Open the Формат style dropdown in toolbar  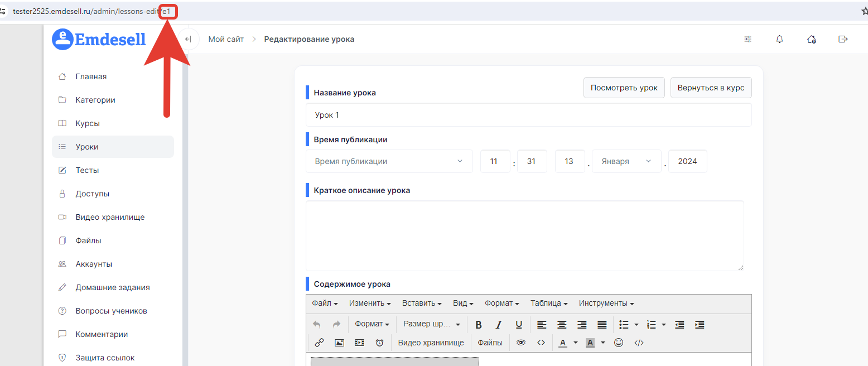(x=372, y=324)
